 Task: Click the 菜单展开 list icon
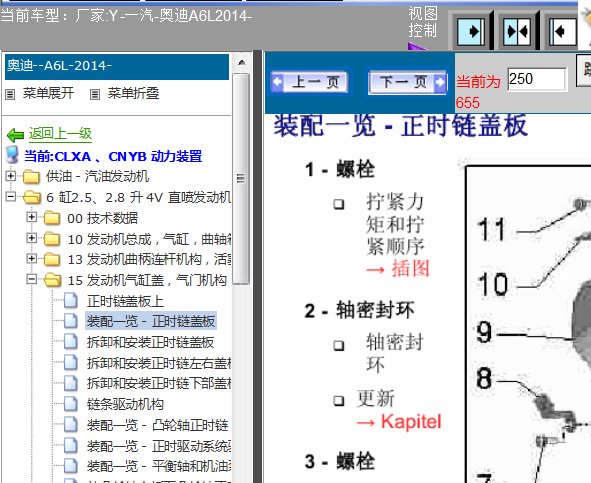(x=10, y=94)
